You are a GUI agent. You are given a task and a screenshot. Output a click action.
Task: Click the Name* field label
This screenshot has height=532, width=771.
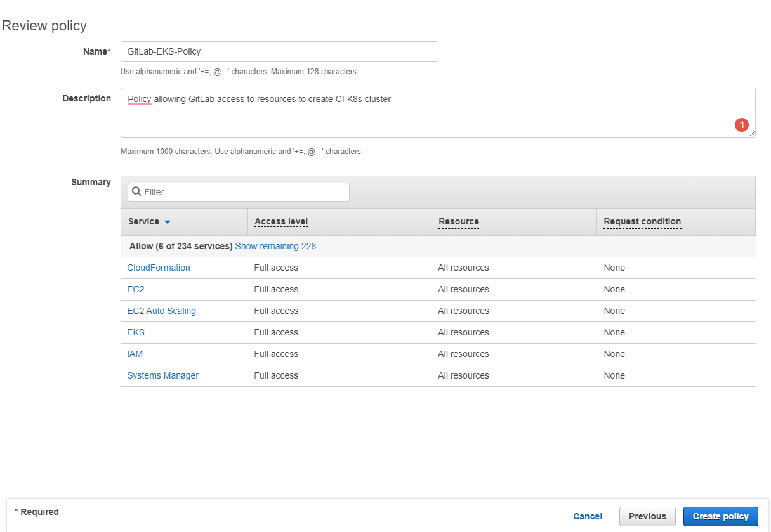pos(97,51)
